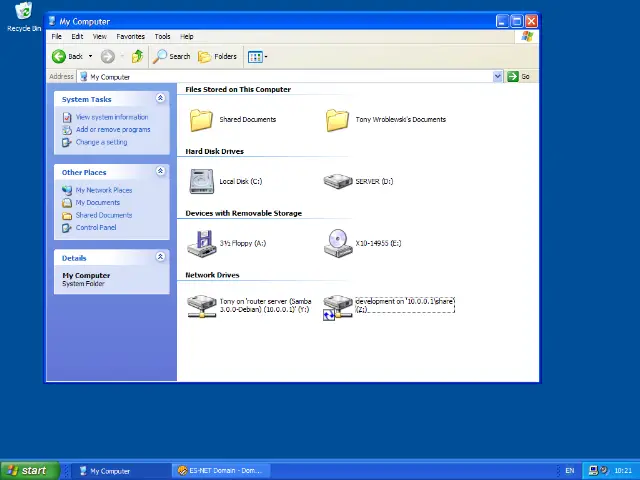Screen dimensions: 640x480
Task: Click the network tray icon
Action: tap(593, 471)
